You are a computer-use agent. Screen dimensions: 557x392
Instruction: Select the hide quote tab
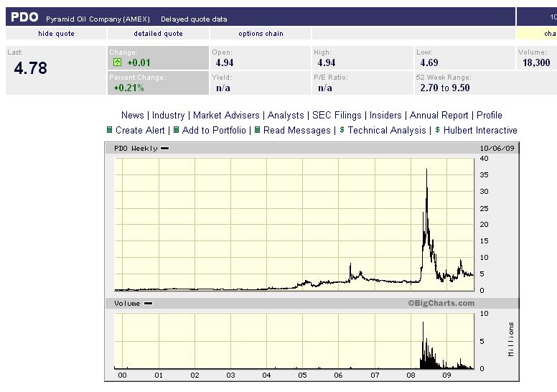tap(56, 34)
